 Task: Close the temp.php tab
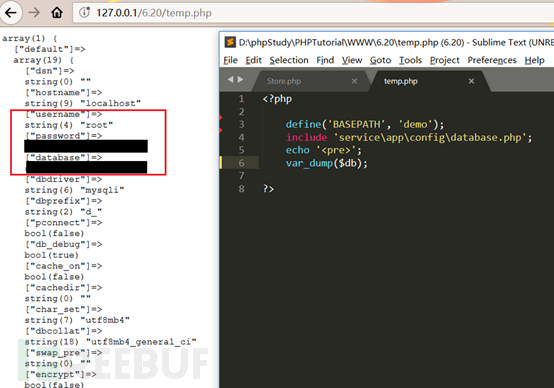point(471,81)
